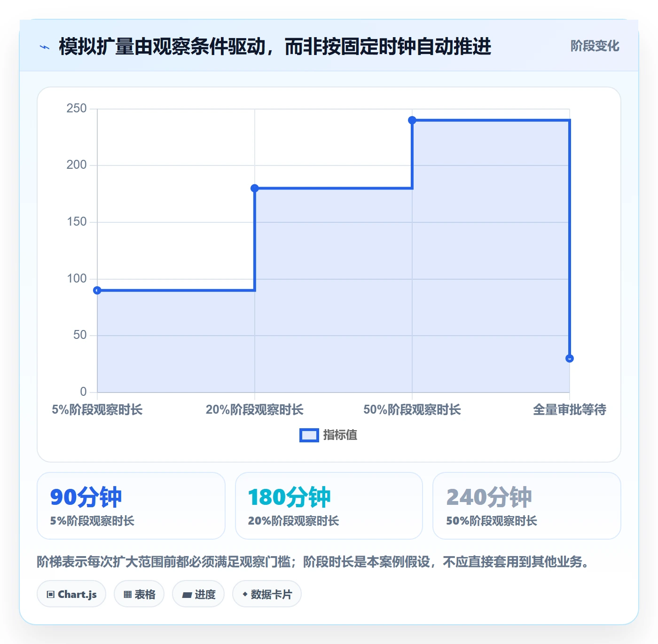This screenshot has height=644, width=658.
Task: Click the 全量审批等待 x-axis label
Action: [570, 410]
